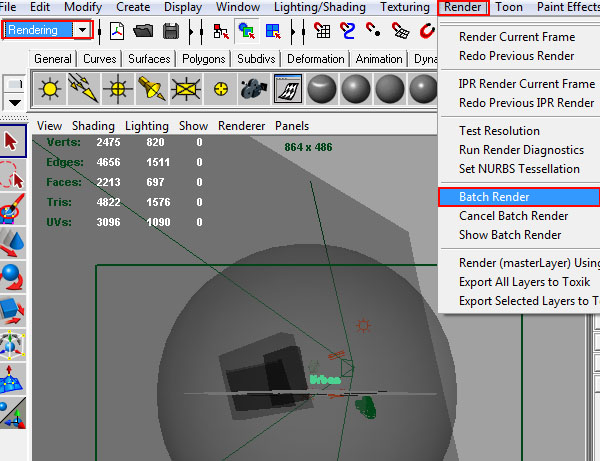Viewport: 600px width, 461px height.
Task: Open the viewport Panels menu
Action: 292,126
